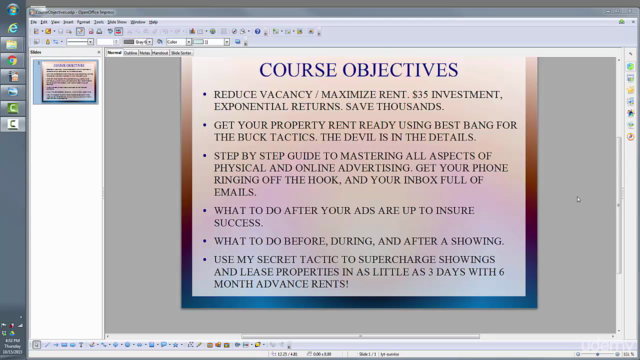Viewport: 640px width, 360px height.
Task: Open the Tools menu
Action: pos(99,22)
